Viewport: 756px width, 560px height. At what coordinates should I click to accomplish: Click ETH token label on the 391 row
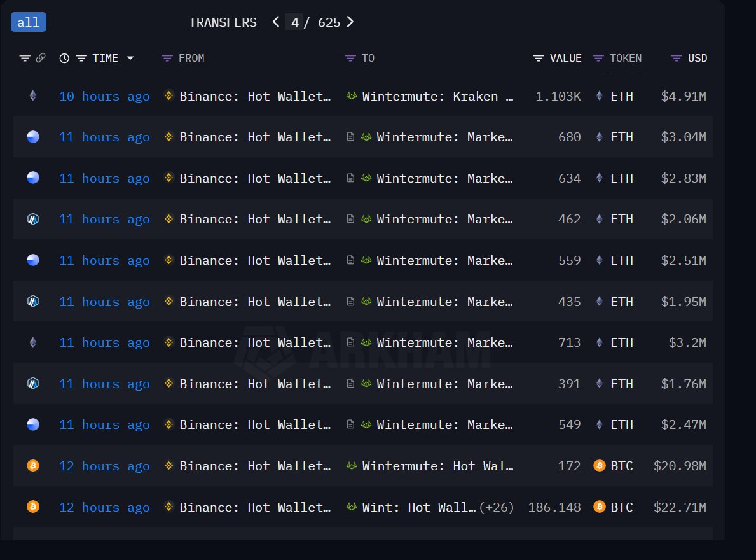622,384
